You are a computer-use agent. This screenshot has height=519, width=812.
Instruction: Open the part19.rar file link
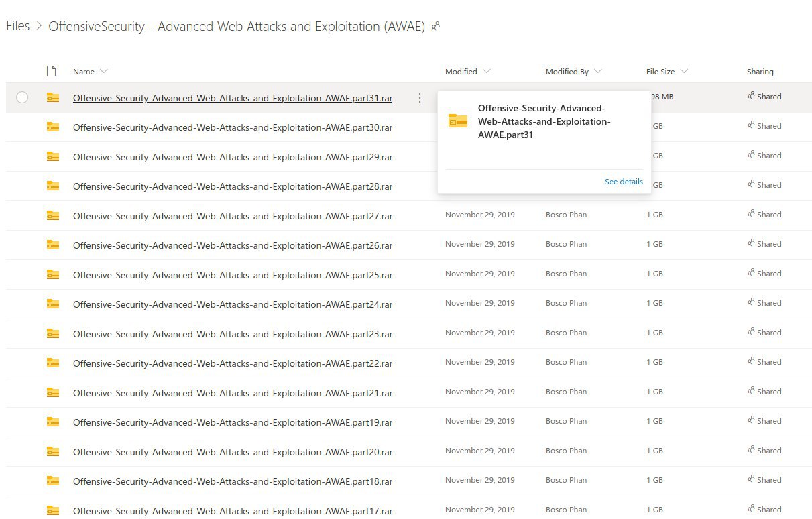tap(233, 422)
